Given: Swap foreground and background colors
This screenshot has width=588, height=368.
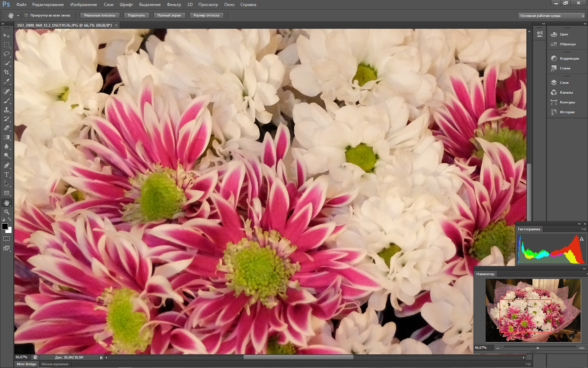Looking at the screenshot, I should [x=10, y=219].
